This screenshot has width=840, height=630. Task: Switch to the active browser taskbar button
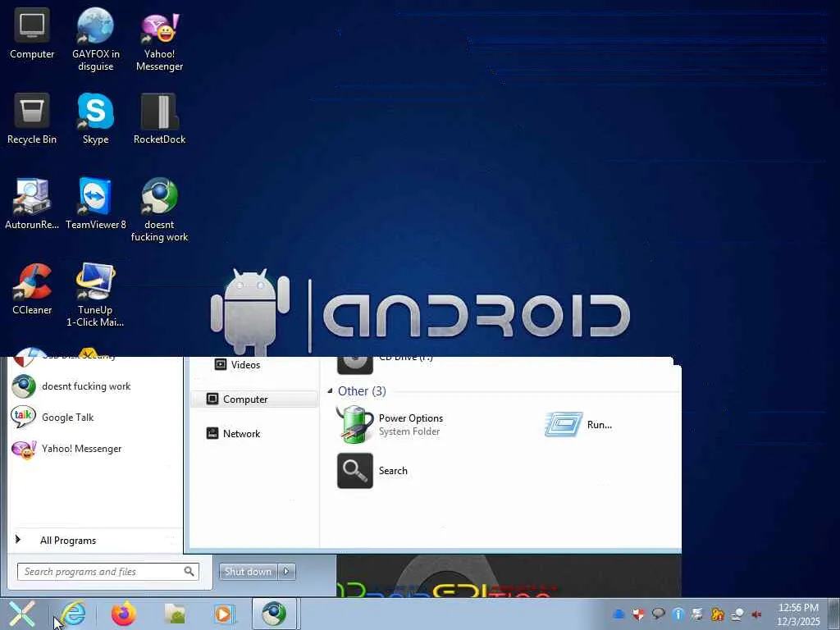coord(274,614)
